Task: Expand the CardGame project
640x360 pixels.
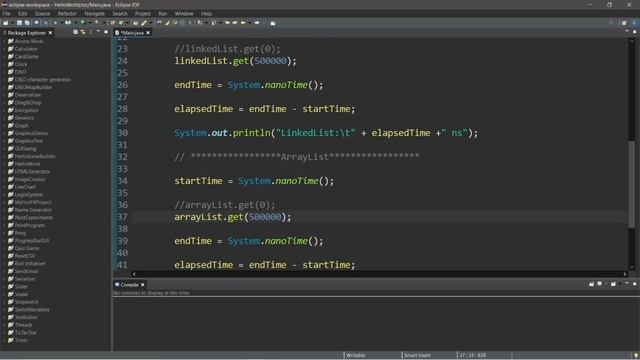Action: coord(4,56)
